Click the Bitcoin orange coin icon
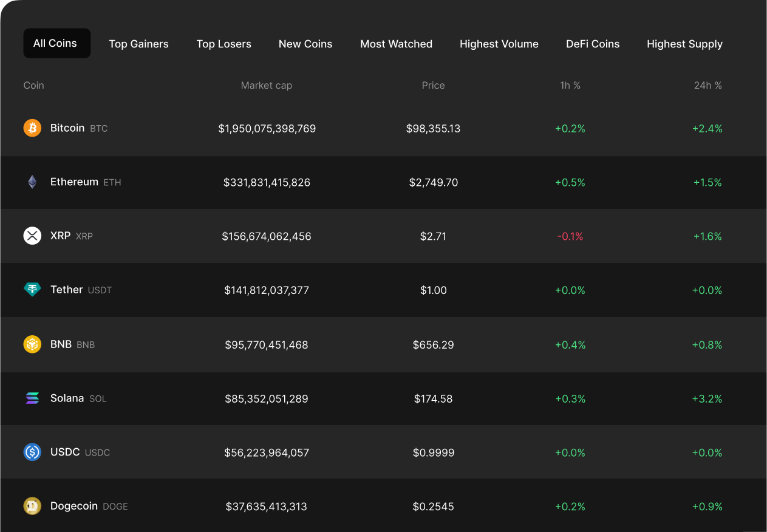The image size is (767, 532). click(x=32, y=128)
